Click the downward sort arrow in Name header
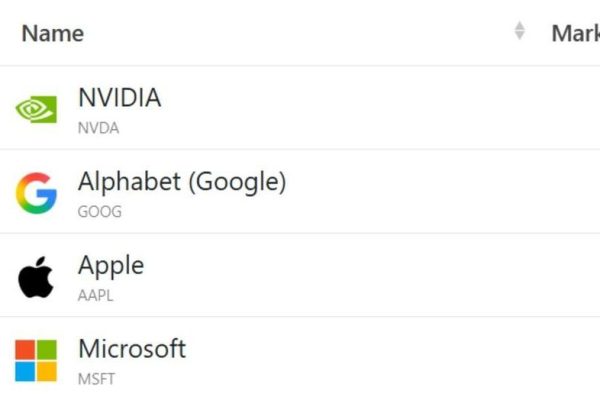 (x=519, y=37)
